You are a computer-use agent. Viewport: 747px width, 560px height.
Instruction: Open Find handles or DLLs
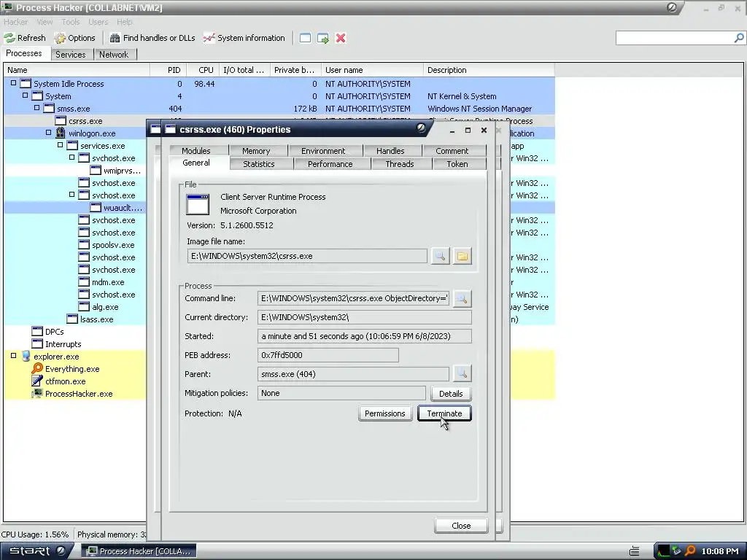152,38
